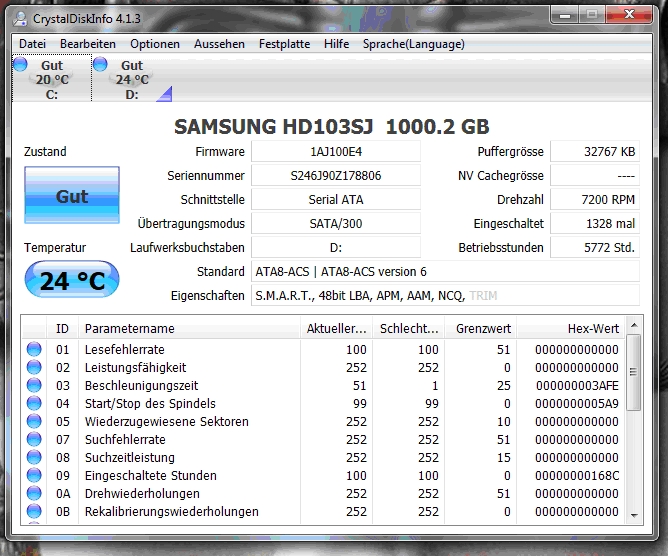Click the status orb for Beschleunigungszeit

pos(34,385)
